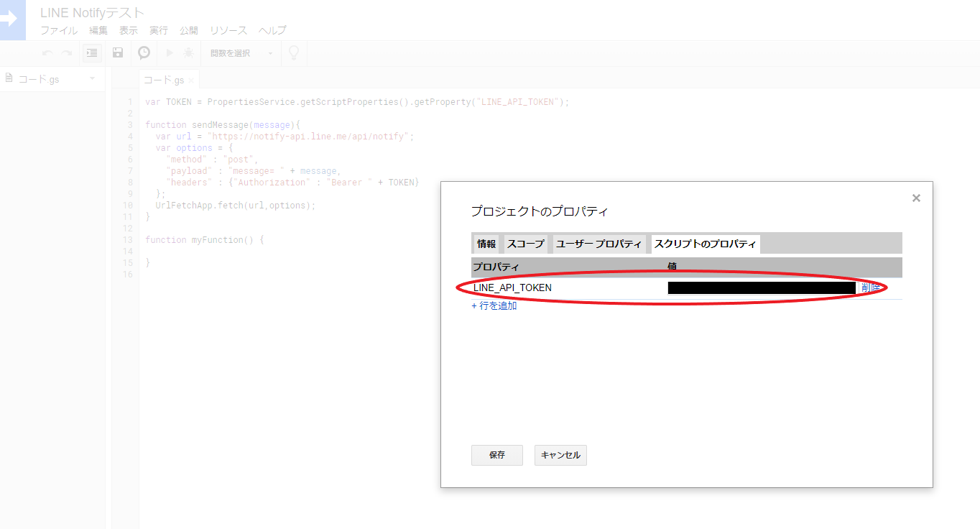Viewport: 980px width, 529px height.
Task: Open the 表示 menu
Action: coord(129,30)
